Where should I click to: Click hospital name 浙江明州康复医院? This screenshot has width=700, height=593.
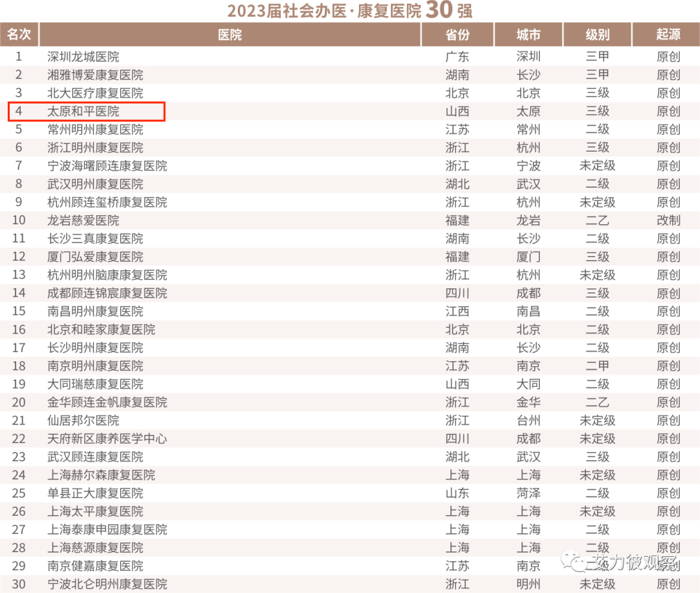coord(95,147)
